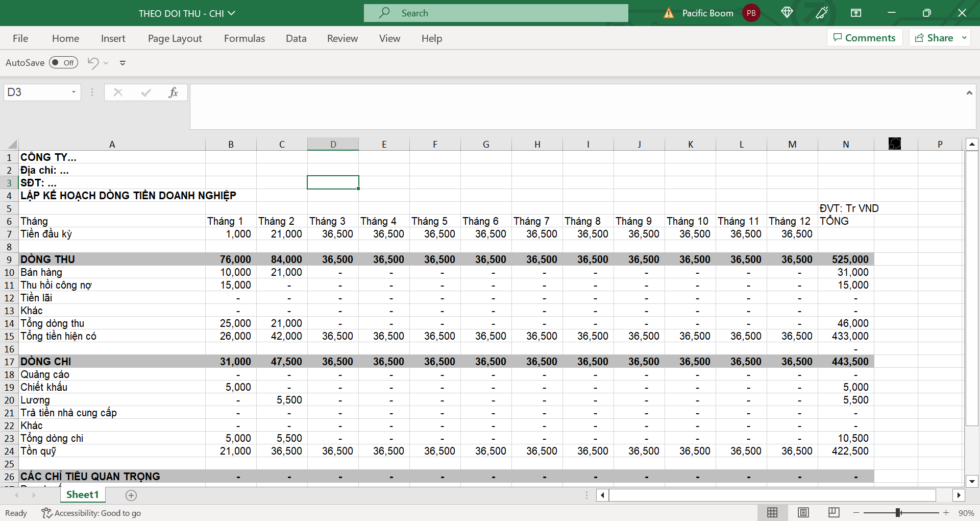
Task: Open Customize Quick Access Toolbar dropdown
Action: (122, 63)
